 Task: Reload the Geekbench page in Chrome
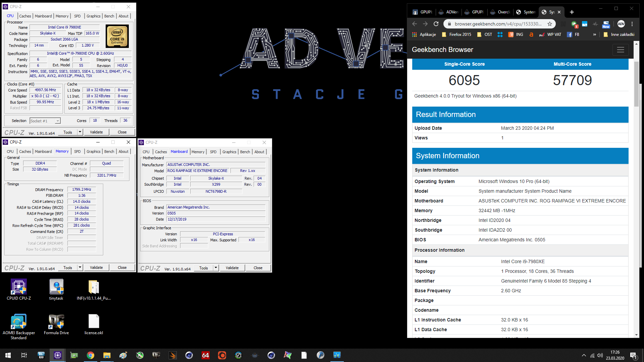click(x=436, y=24)
